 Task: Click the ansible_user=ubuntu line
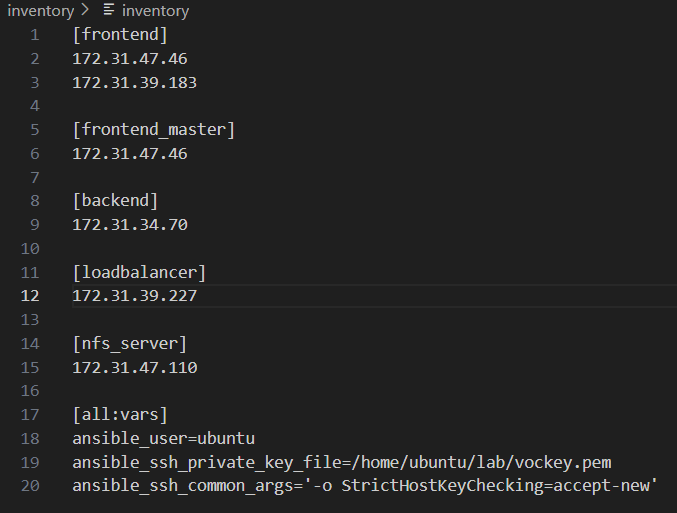(x=163, y=439)
